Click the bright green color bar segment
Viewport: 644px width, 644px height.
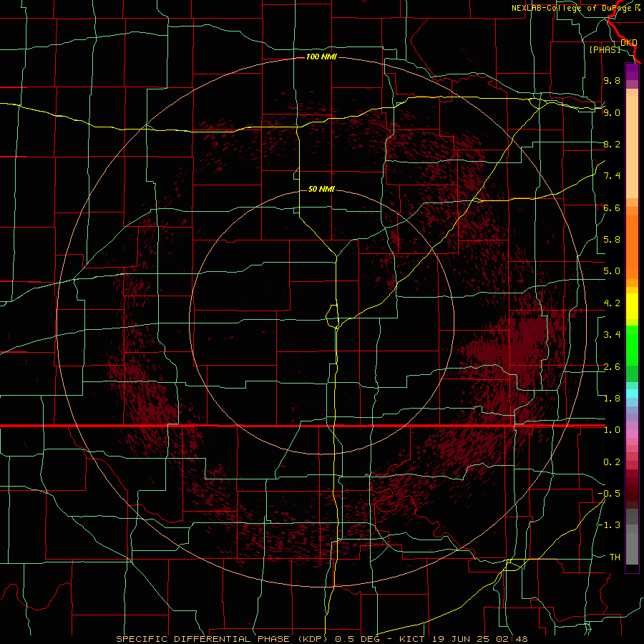point(632,346)
